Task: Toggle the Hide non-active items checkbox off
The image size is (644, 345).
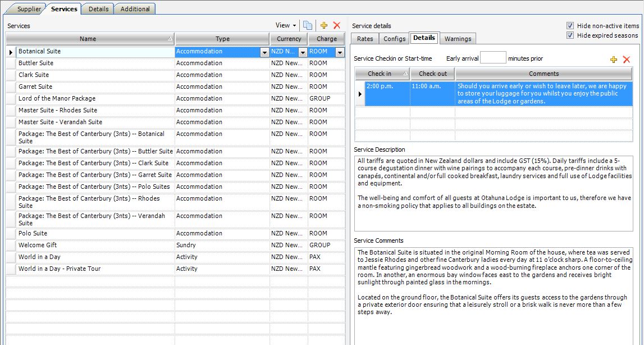Action: [x=569, y=25]
